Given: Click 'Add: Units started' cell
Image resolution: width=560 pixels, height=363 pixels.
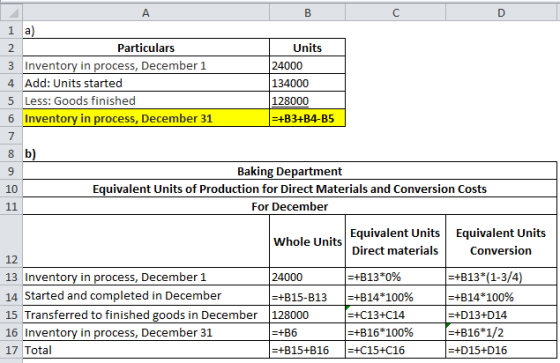Looking at the screenshot, I should (146, 83).
